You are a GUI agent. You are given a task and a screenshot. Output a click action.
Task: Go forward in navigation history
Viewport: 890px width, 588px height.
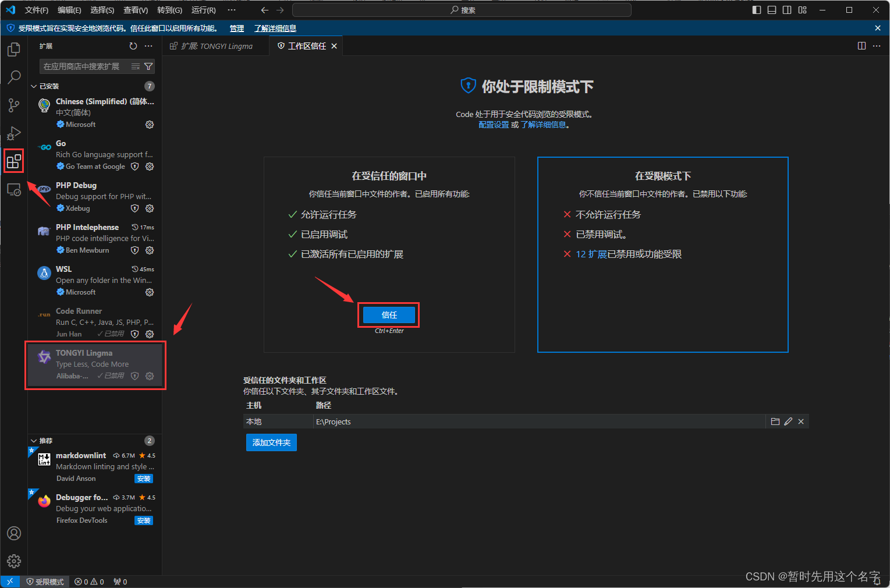click(x=280, y=10)
